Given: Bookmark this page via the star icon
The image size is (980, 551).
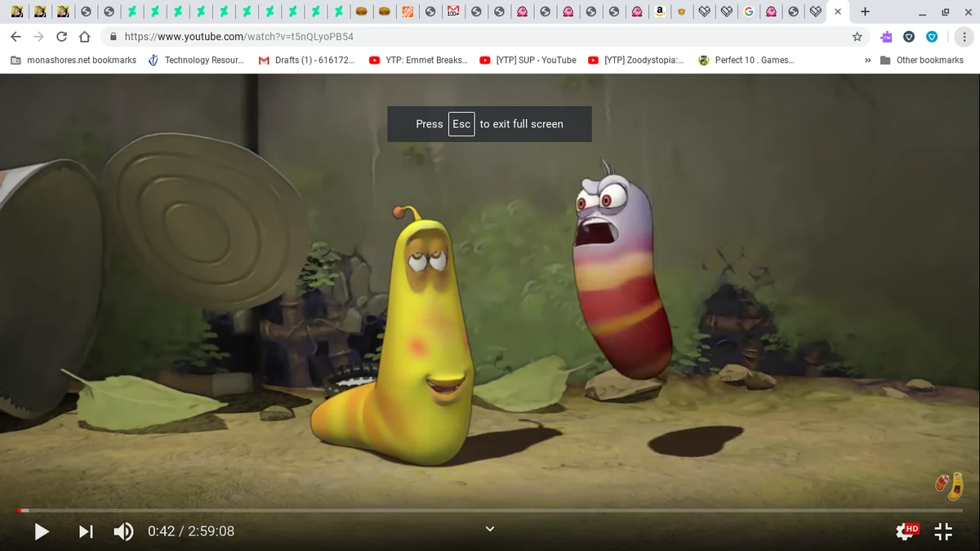Looking at the screenshot, I should (x=857, y=37).
